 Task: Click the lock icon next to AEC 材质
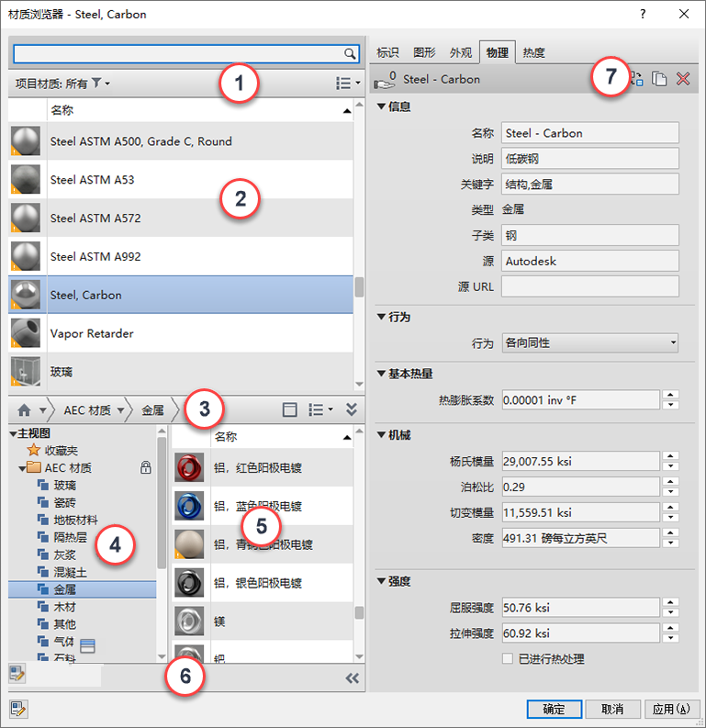146,467
